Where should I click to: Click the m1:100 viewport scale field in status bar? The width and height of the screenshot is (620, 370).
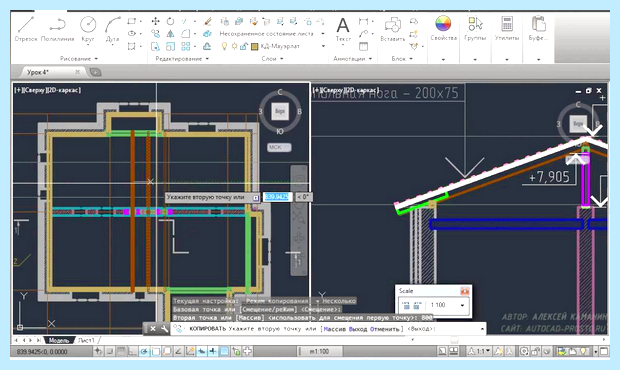(x=319, y=351)
